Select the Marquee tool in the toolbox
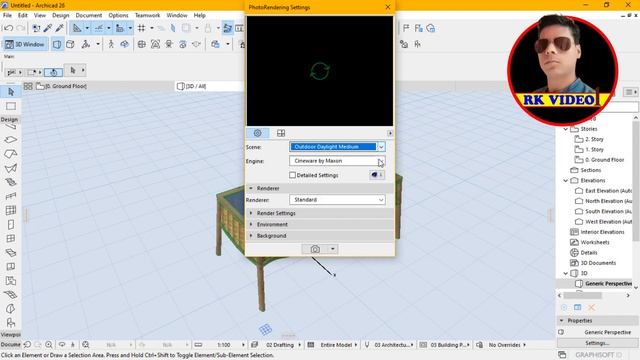640x360 pixels. click(11, 106)
